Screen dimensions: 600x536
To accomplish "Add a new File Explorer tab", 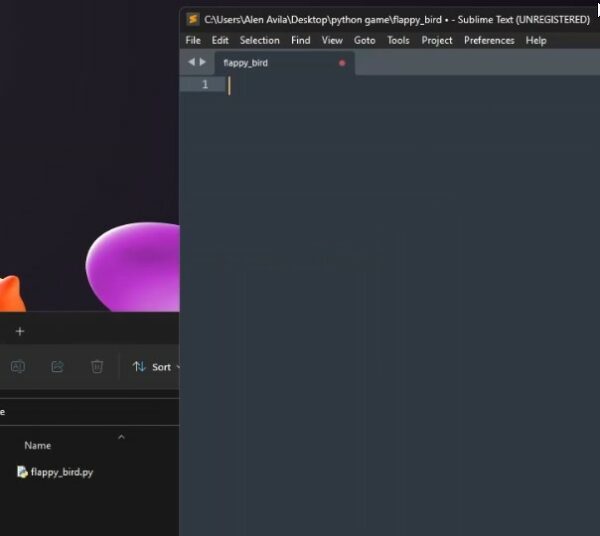I will [19, 331].
